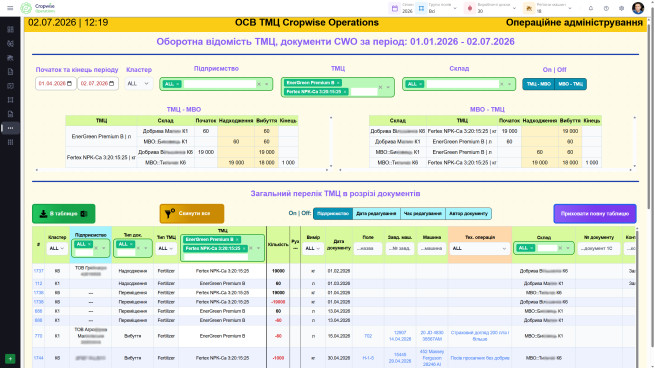The image size is (655, 368).
Task: Open calendar picker in end date 02.07.2026
Action: point(112,84)
